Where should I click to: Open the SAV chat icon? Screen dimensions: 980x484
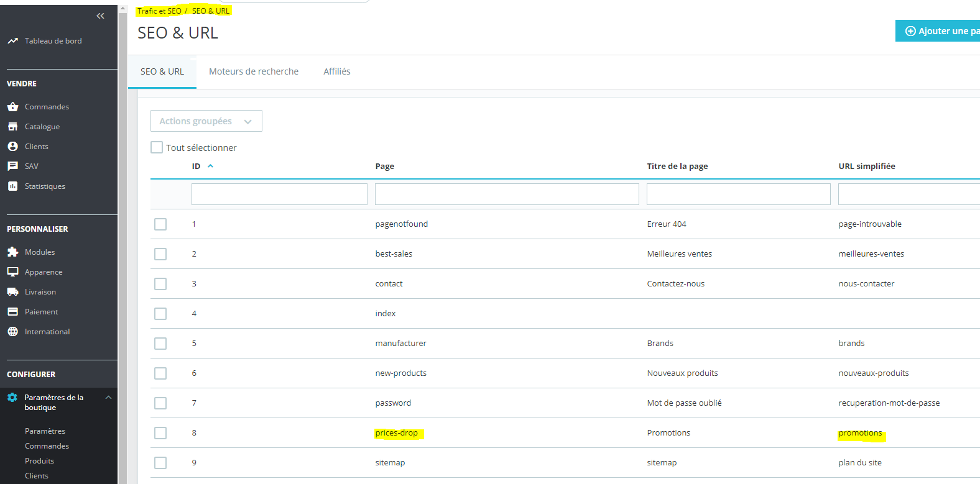click(x=12, y=167)
